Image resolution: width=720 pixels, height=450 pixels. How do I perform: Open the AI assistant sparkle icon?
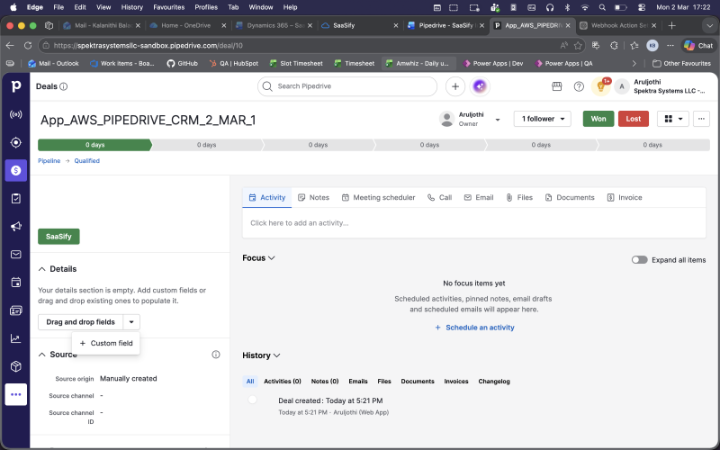click(479, 86)
